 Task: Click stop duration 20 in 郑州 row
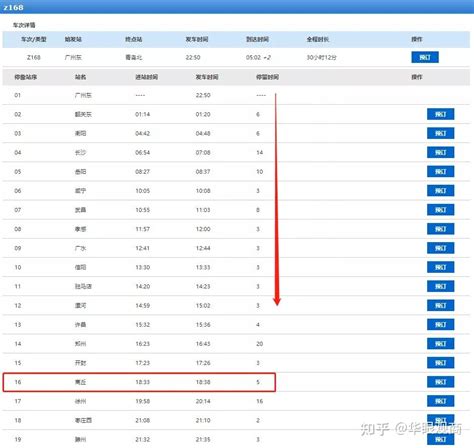pos(260,344)
